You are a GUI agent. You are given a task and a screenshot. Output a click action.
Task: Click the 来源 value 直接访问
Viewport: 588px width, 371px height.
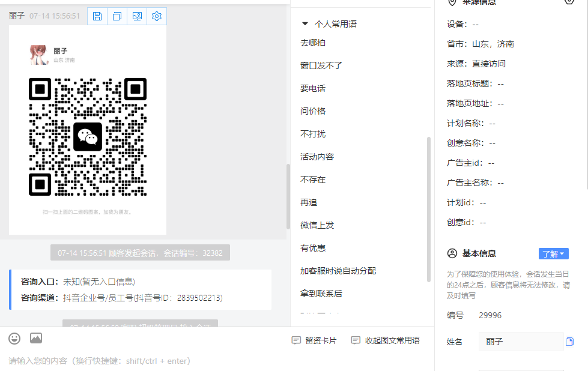(489, 64)
